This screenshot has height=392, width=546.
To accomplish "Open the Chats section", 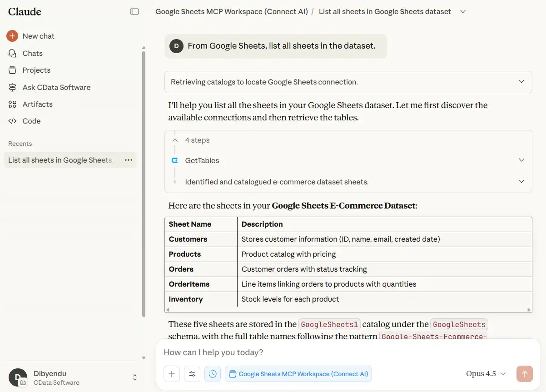I will click(32, 53).
